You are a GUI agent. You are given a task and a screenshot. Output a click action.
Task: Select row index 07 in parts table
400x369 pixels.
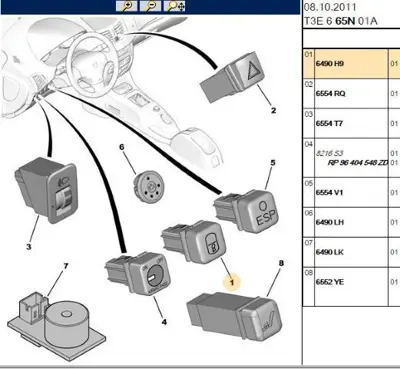tap(309, 243)
